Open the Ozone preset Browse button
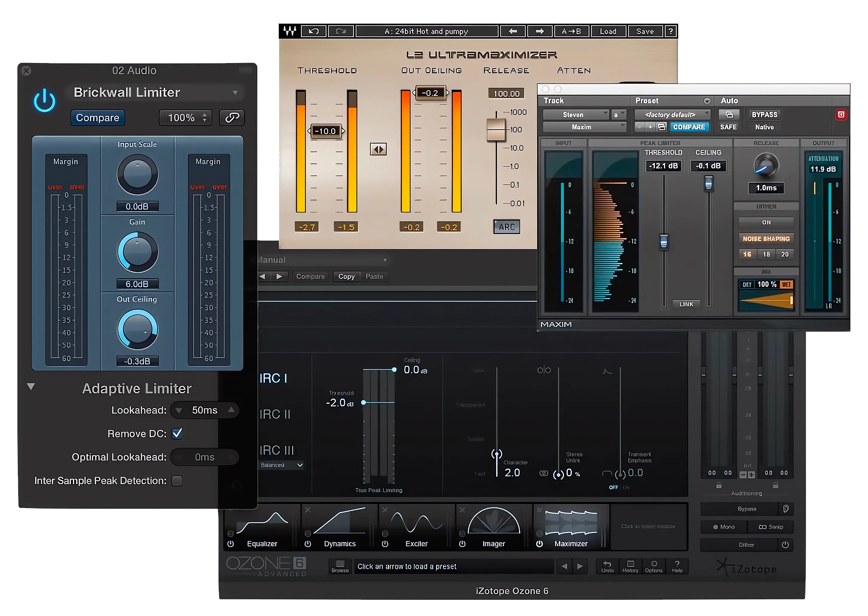 pyautogui.click(x=340, y=566)
